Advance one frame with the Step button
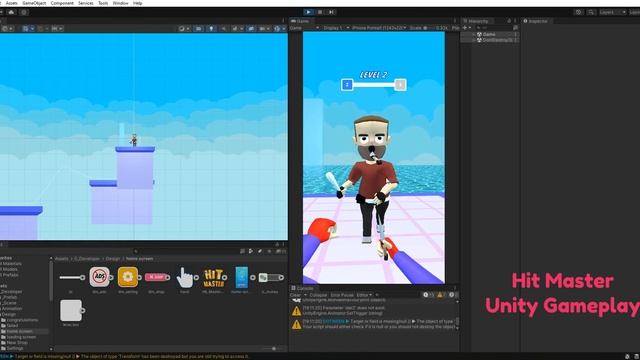This screenshot has width=640, height=360. [331, 12]
